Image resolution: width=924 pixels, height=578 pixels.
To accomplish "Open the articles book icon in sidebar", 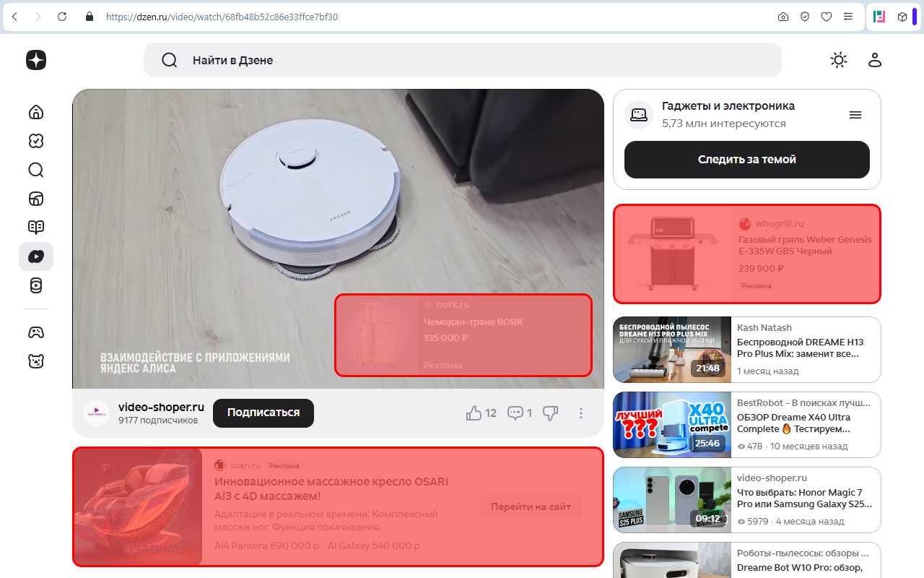I will click(x=36, y=228).
